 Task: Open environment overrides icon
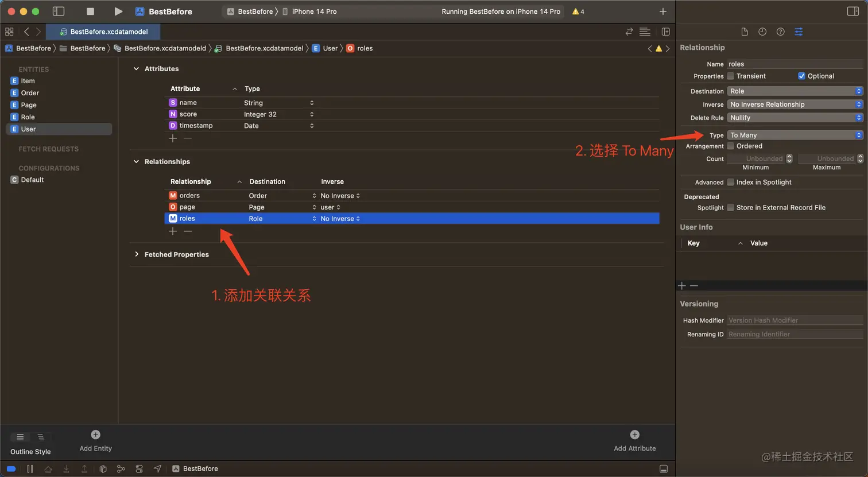click(x=139, y=468)
